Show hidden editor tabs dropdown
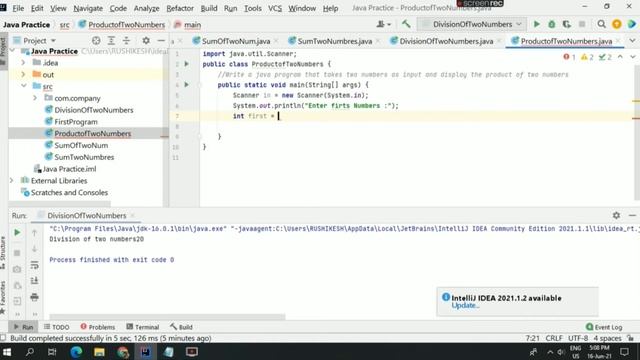640x360 pixels. pyautogui.click(x=632, y=40)
